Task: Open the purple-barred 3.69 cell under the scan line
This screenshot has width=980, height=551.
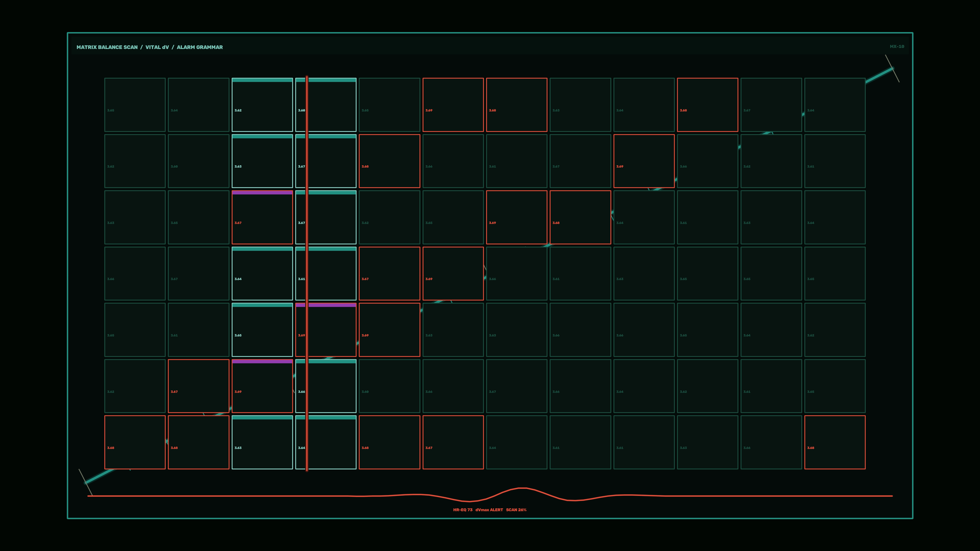Action: (x=326, y=330)
